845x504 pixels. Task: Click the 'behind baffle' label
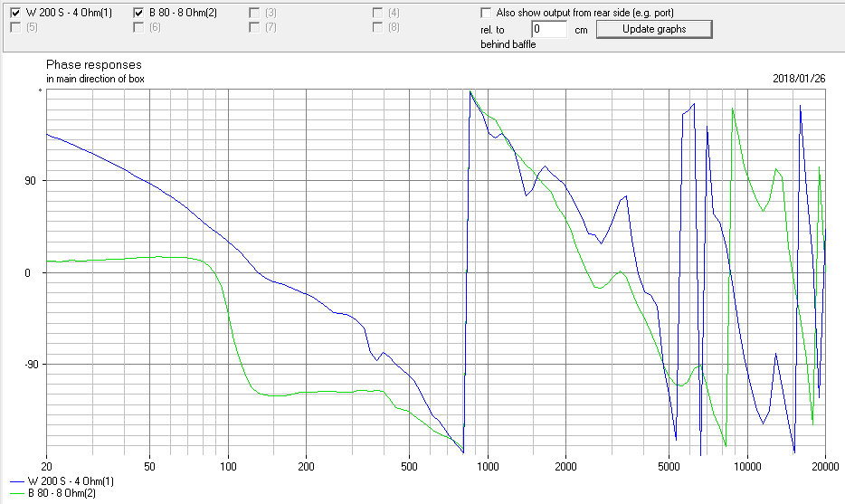pyautogui.click(x=508, y=44)
